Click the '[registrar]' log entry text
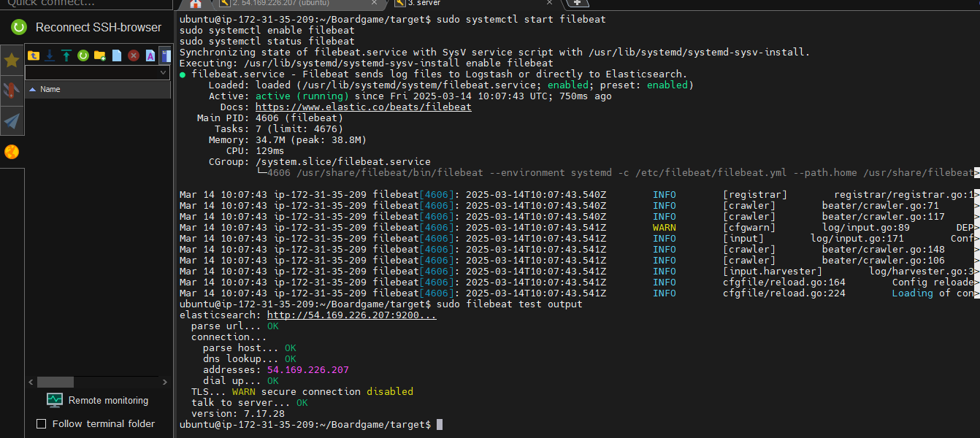980x438 pixels. [755, 195]
